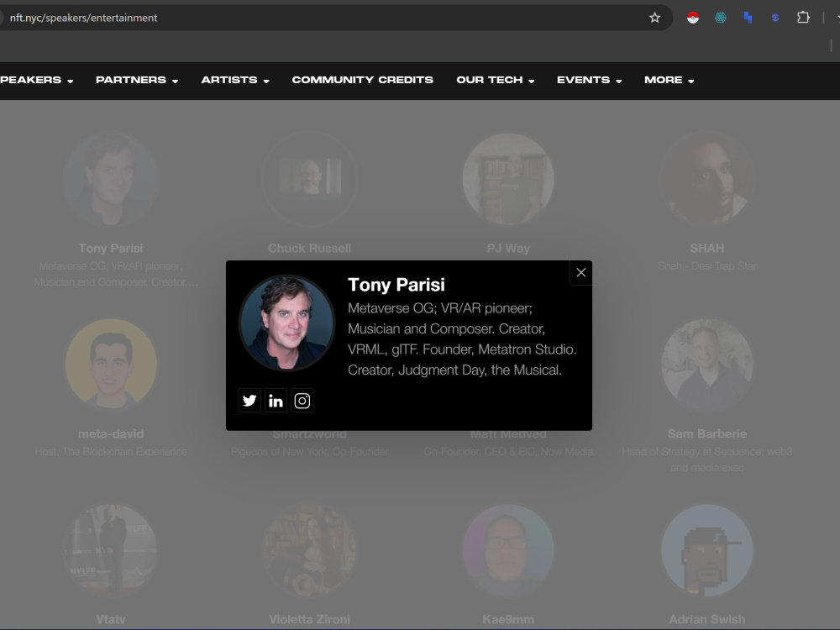Select the Tony Parisi speaker thumbnail in grid
The image size is (840, 630).
pyautogui.click(x=111, y=178)
